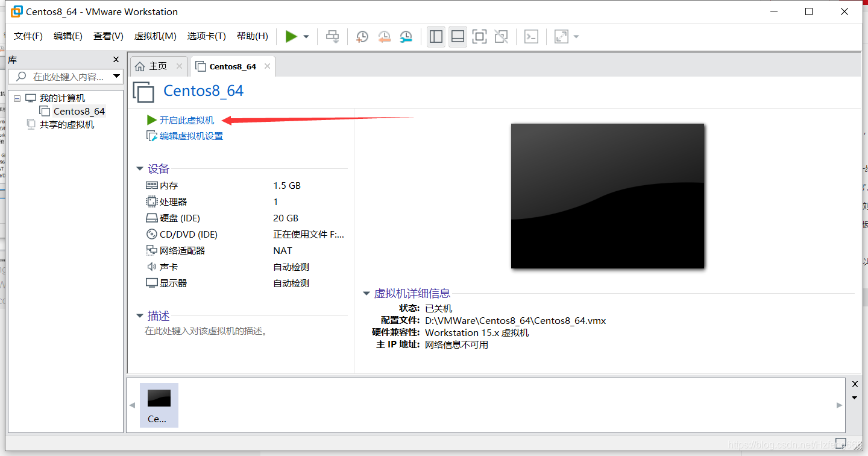Click the 处理器 device row
This screenshot has height=456, width=868.
click(x=245, y=201)
